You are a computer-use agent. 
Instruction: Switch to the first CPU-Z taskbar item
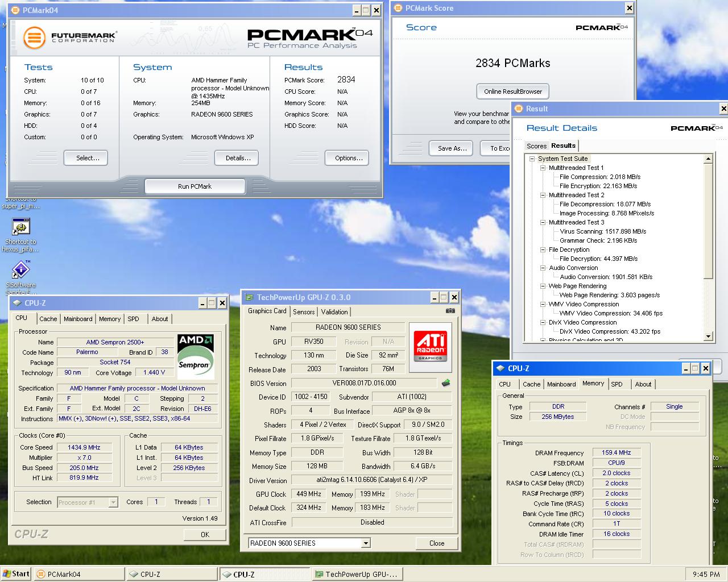(x=172, y=574)
